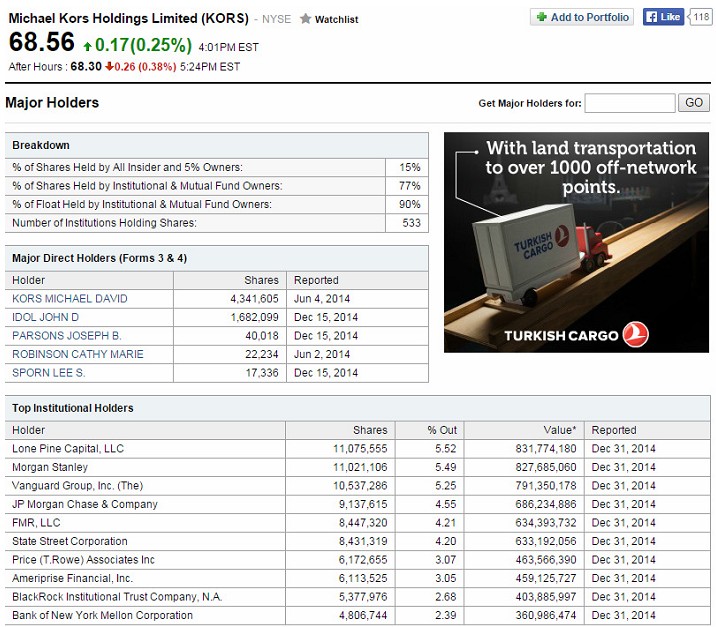Click the 77% institutional shares value

click(x=409, y=186)
